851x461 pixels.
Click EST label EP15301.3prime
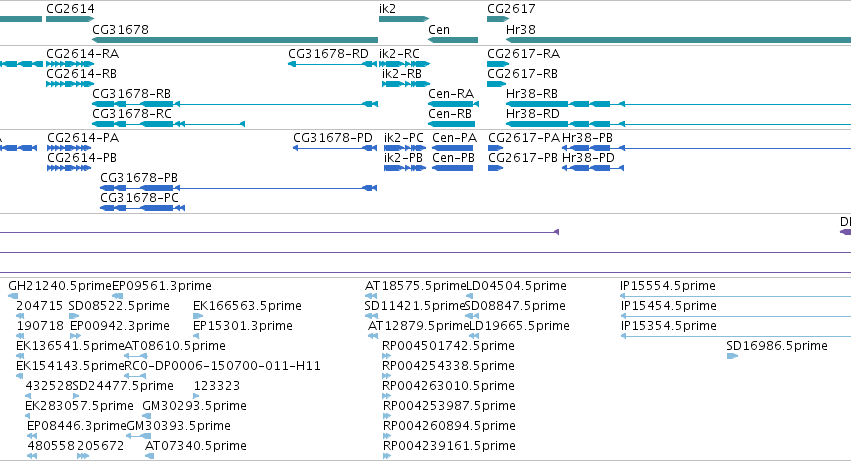(243, 326)
